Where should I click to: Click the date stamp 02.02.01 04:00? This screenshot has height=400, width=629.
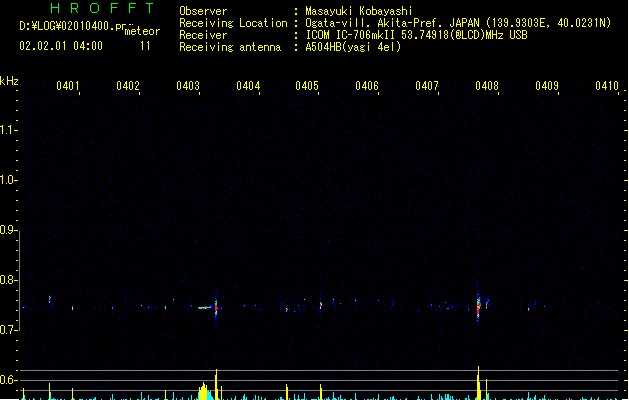[61, 46]
